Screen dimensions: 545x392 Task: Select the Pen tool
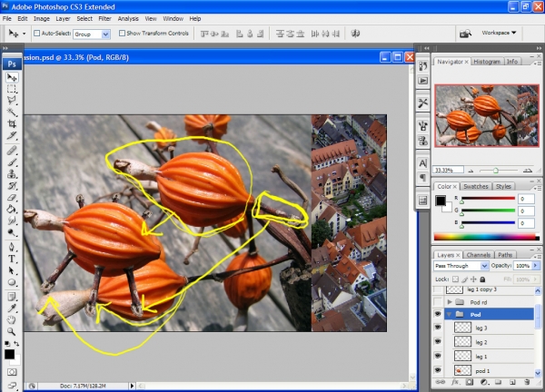coord(12,247)
